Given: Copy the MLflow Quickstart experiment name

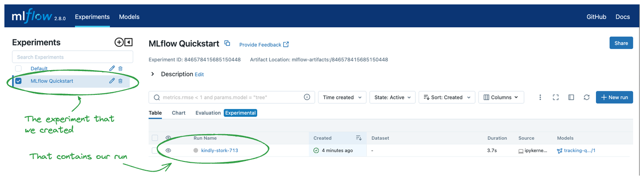Looking at the screenshot, I should pyautogui.click(x=227, y=43).
